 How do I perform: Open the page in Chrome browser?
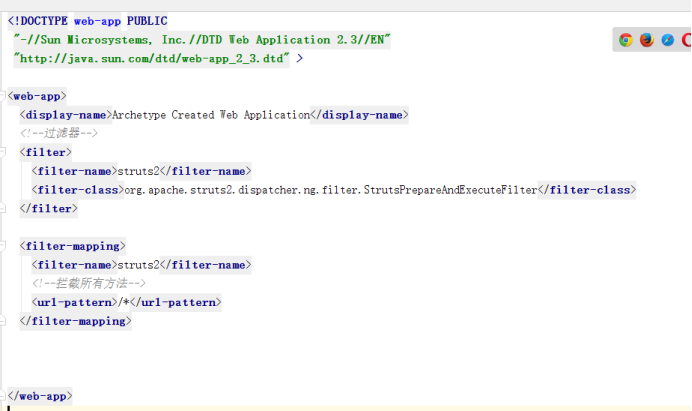(625, 40)
